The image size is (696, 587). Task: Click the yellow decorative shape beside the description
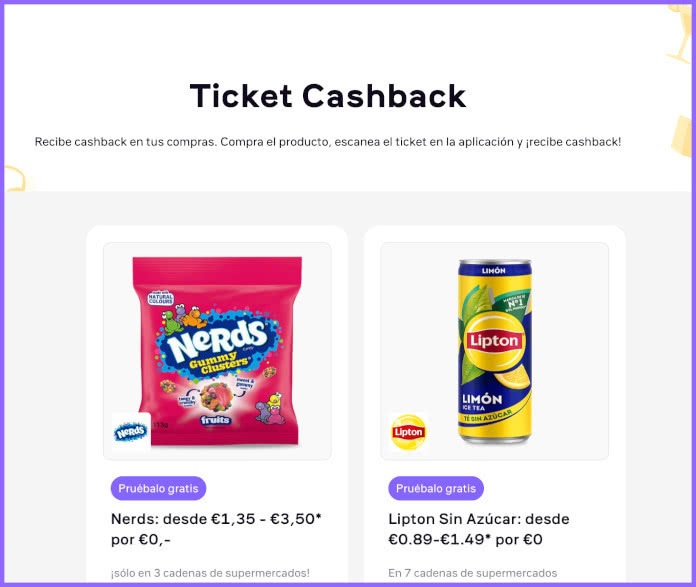click(x=681, y=136)
